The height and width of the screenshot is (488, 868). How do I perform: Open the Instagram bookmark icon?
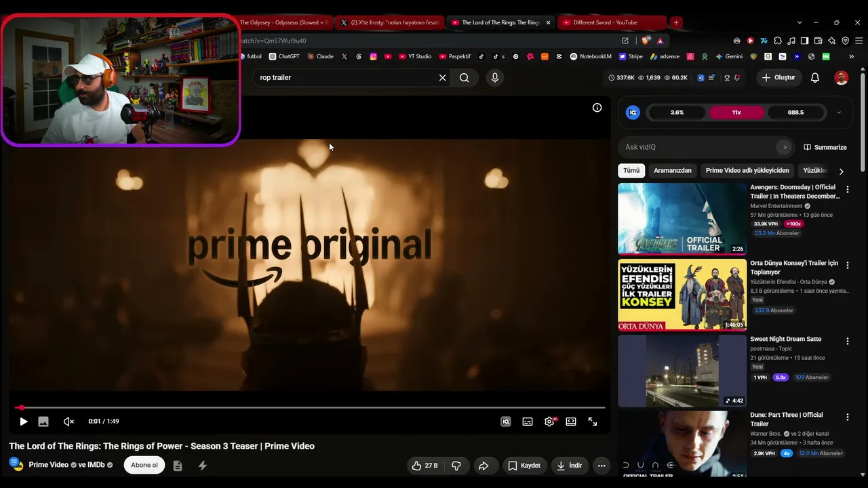[x=373, y=56]
